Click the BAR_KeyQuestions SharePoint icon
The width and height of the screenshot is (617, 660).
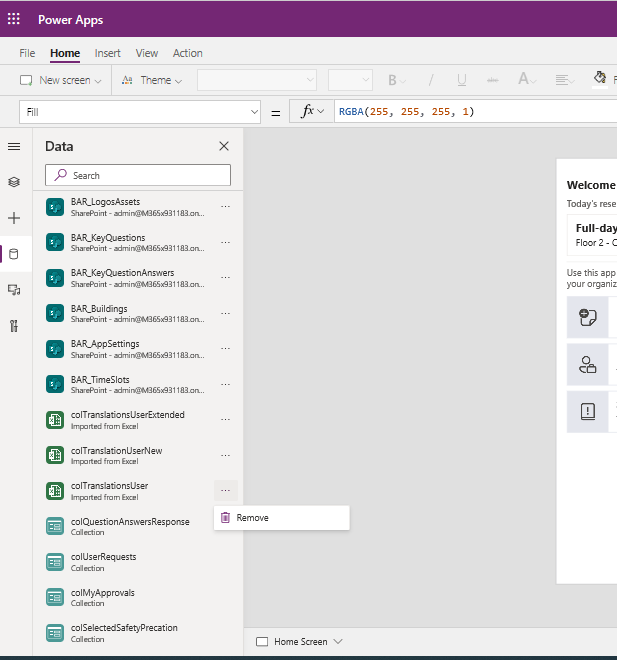click(x=55, y=242)
